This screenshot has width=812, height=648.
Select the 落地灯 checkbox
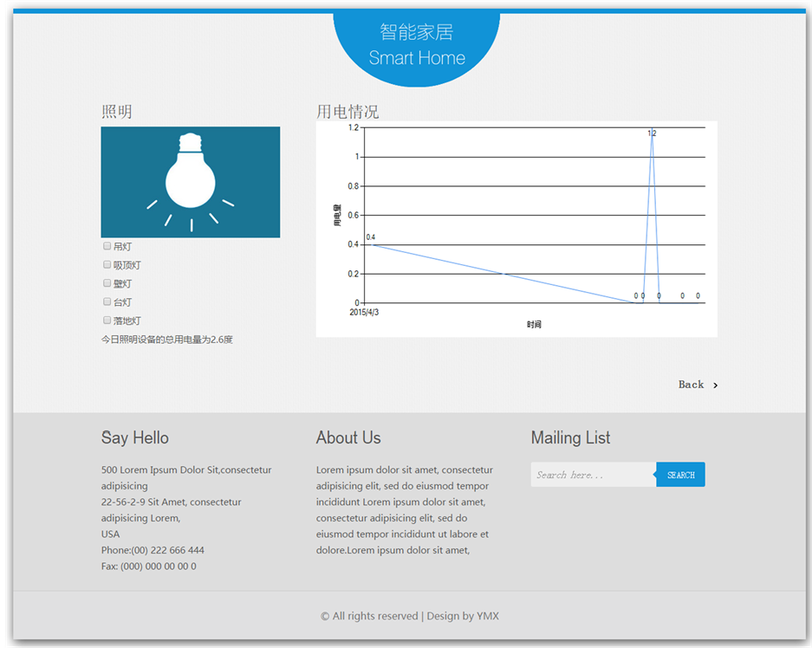107,321
